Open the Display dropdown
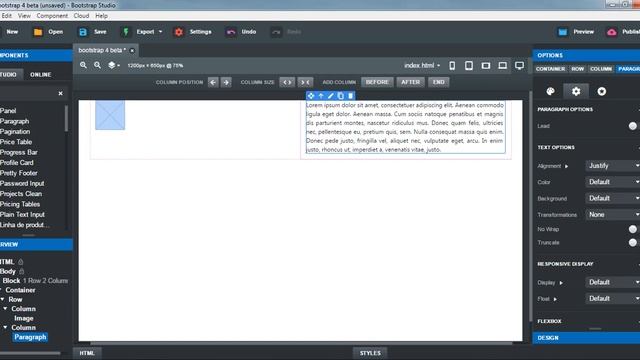 pos(613,282)
